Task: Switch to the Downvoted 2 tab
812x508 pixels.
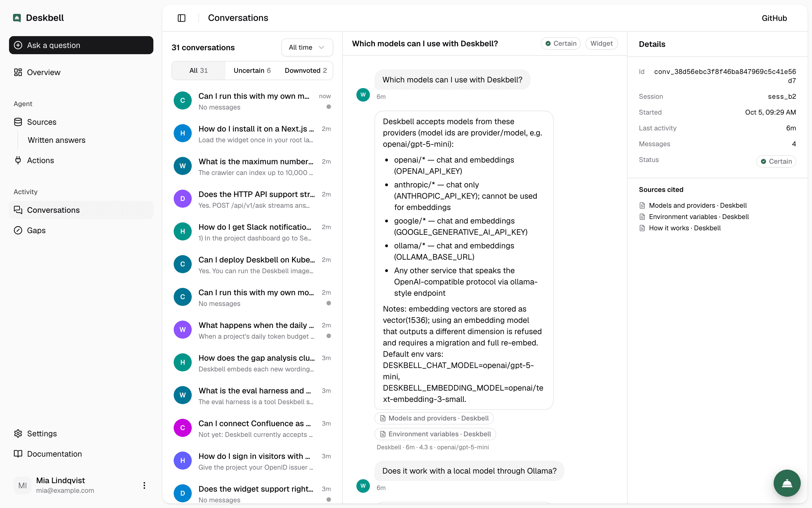Action: tap(306, 71)
